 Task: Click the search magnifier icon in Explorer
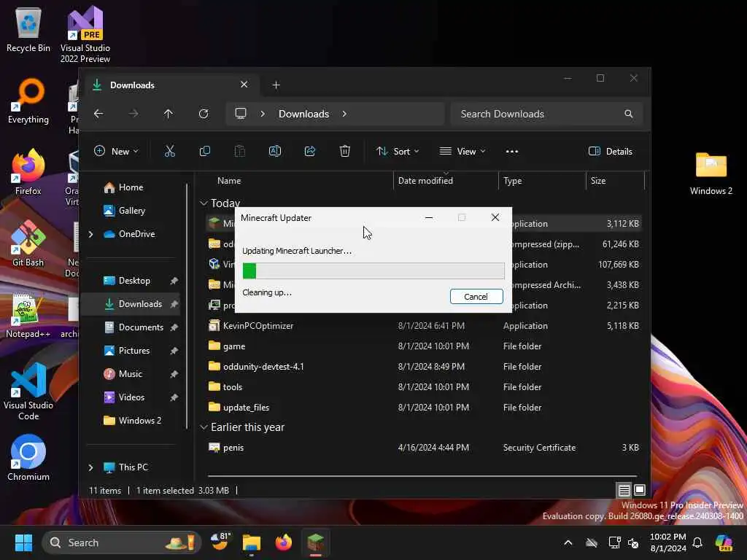(629, 114)
